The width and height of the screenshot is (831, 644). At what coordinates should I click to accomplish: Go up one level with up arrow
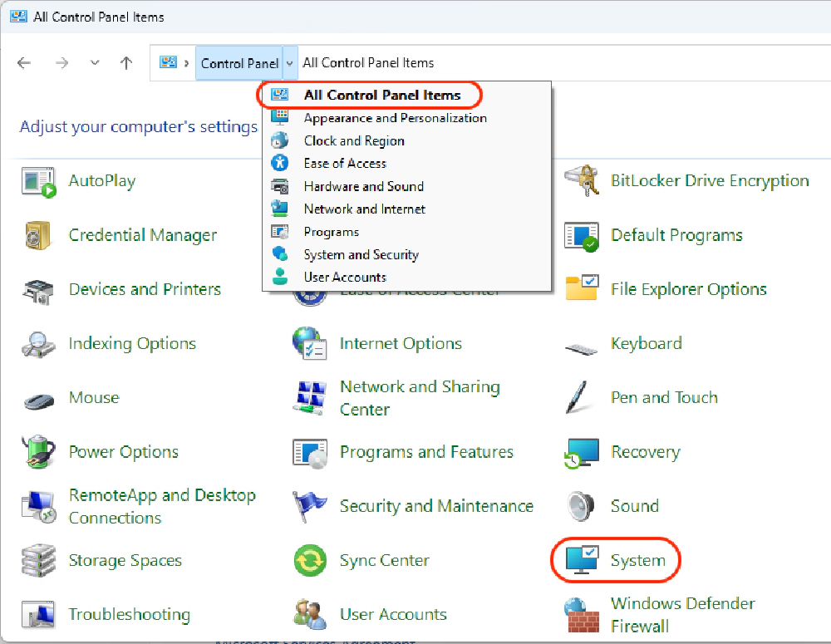coord(126,63)
